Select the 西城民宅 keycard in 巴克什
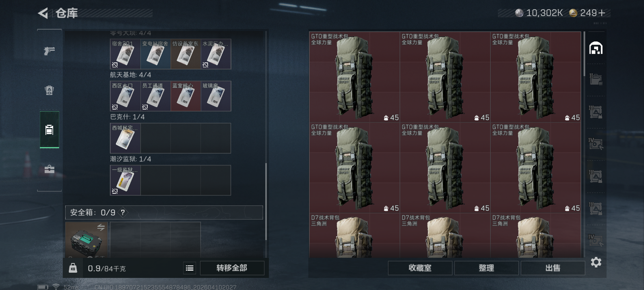The image size is (644, 290). (125, 138)
